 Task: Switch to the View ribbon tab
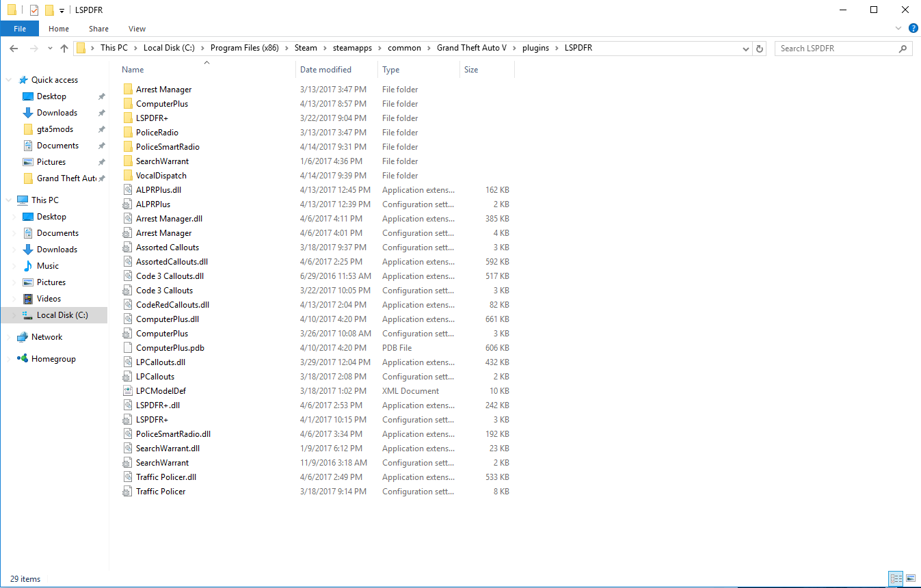point(137,29)
